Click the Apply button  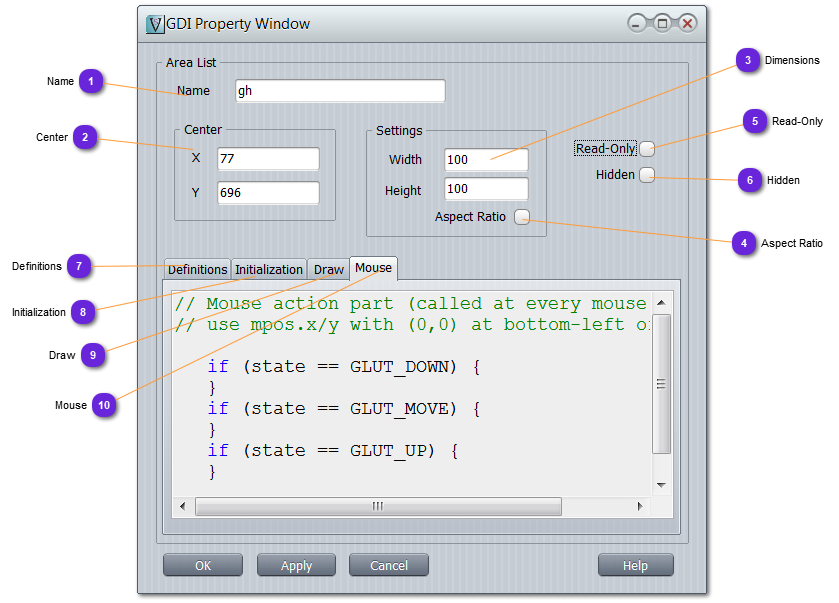point(296,565)
